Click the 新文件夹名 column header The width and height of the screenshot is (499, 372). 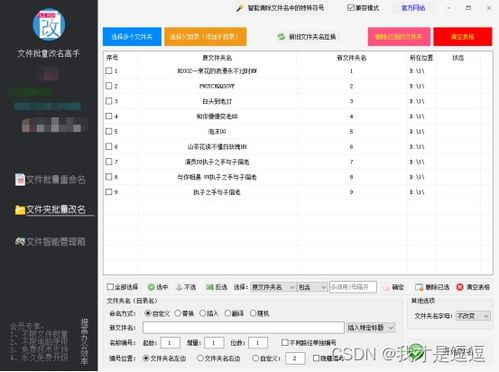(x=351, y=58)
